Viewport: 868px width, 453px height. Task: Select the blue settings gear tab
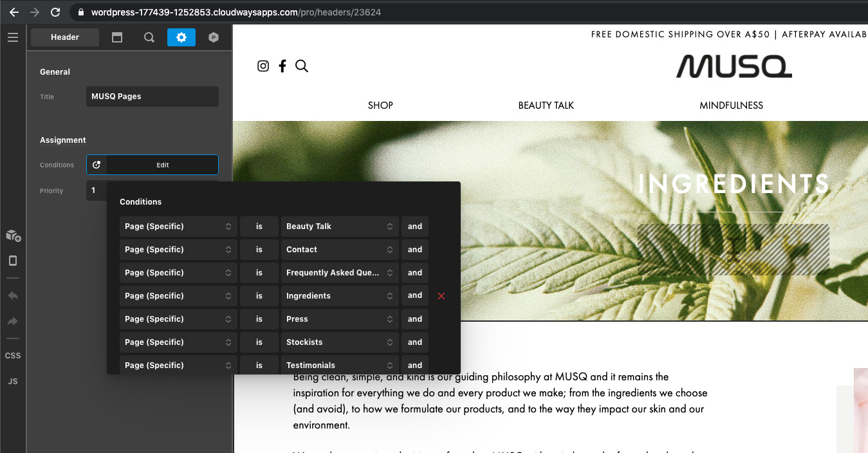tap(181, 37)
